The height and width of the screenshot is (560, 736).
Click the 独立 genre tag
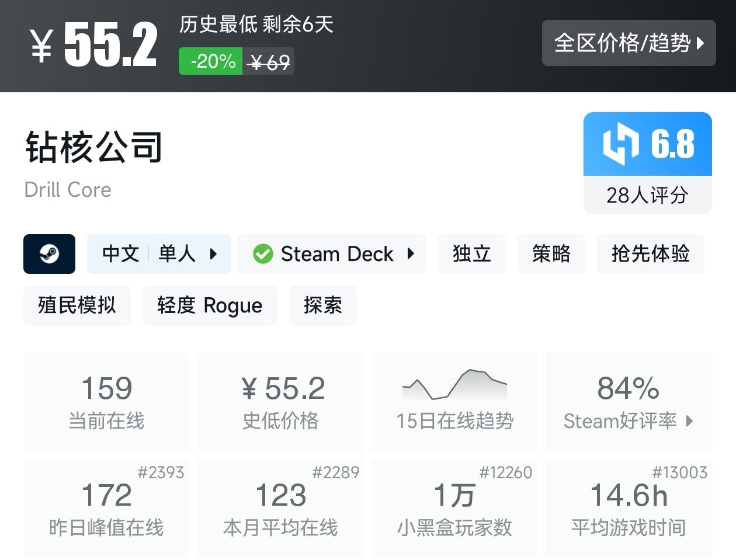point(471,254)
